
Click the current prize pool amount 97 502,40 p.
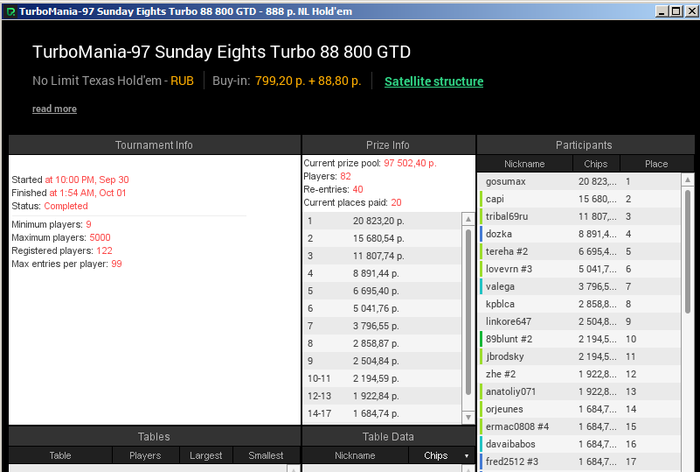(x=410, y=163)
